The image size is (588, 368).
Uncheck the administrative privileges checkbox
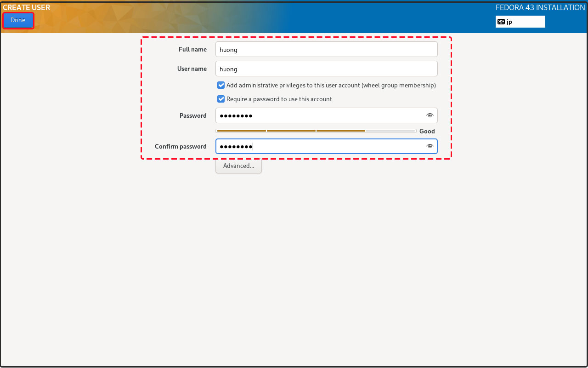click(221, 85)
